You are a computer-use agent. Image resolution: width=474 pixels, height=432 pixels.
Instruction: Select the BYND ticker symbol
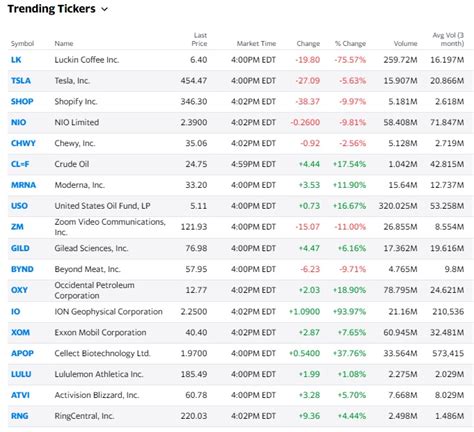pos(22,269)
